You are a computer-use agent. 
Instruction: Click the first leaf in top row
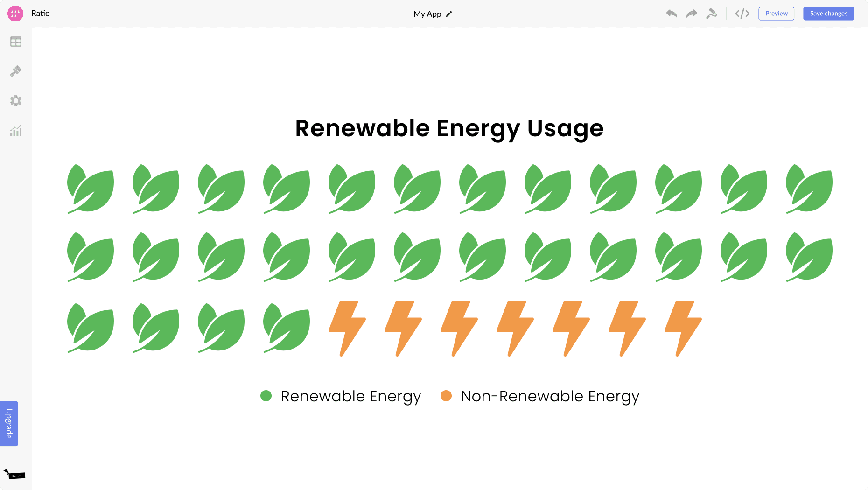click(91, 189)
